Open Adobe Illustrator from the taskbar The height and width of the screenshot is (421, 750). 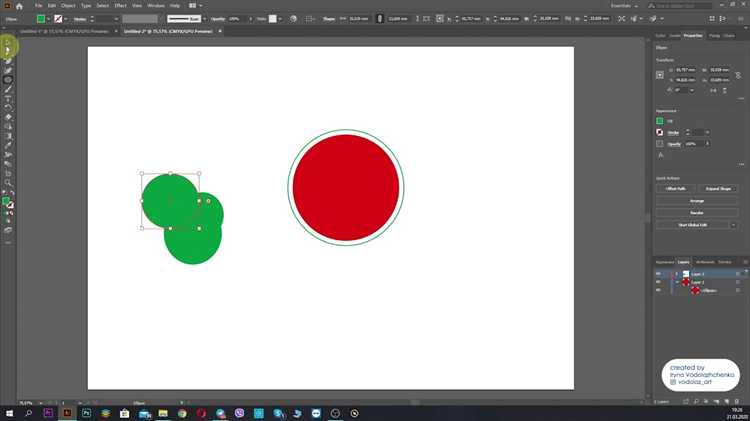tap(68, 412)
